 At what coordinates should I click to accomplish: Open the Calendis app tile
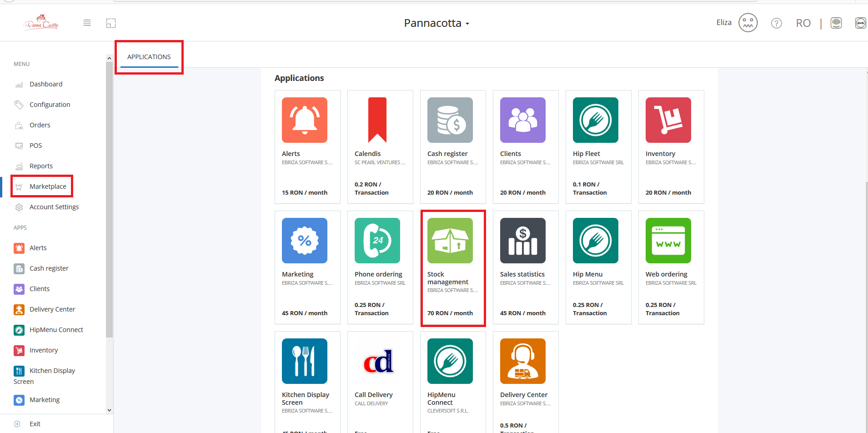[380, 147]
